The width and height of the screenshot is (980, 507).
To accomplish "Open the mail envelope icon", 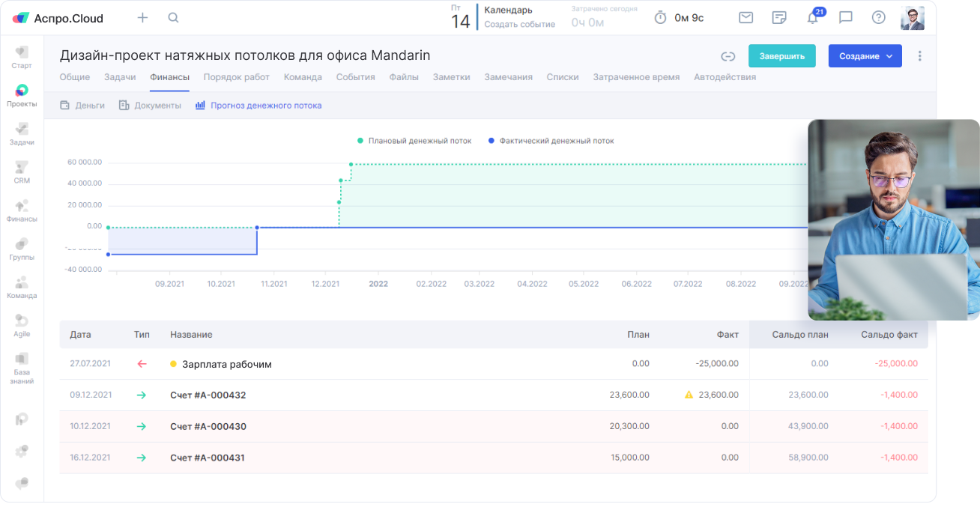I will (x=745, y=18).
